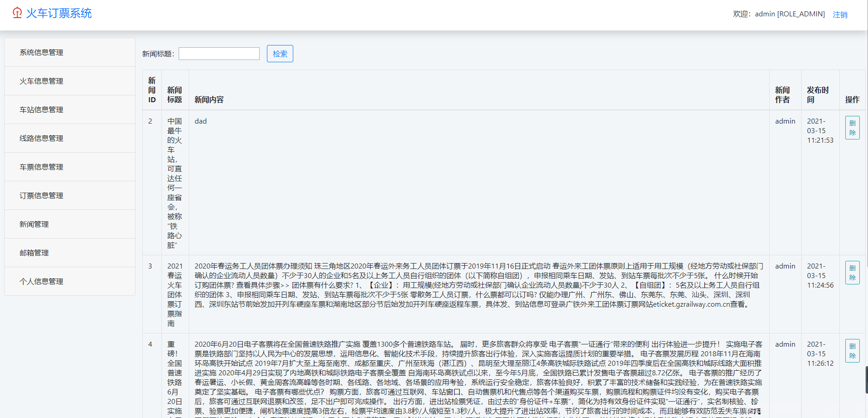Click the 检索 search button
This screenshot has height=418, width=868.
pyautogui.click(x=280, y=54)
